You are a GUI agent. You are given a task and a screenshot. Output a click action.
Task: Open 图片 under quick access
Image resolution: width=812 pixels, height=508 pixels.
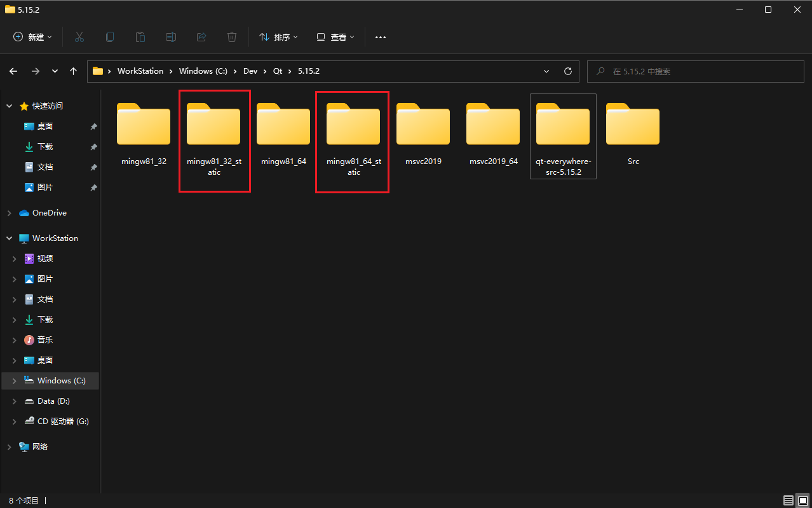point(45,187)
